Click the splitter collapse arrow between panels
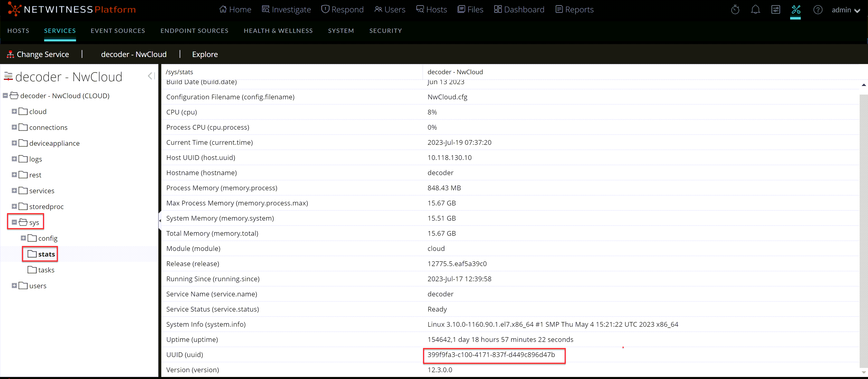Image resolution: width=868 pixels, height=379 pixels. (x=160, y=221)
